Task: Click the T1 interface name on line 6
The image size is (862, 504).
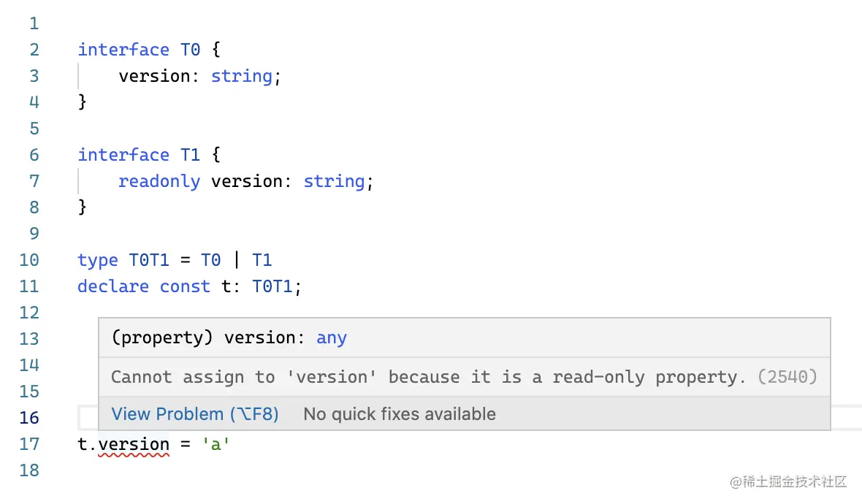Action: 191,155
